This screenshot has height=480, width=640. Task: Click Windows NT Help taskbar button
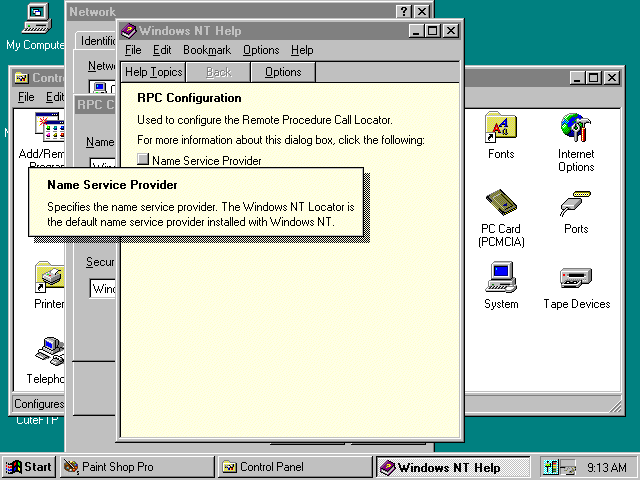click(x=452, y=467)
